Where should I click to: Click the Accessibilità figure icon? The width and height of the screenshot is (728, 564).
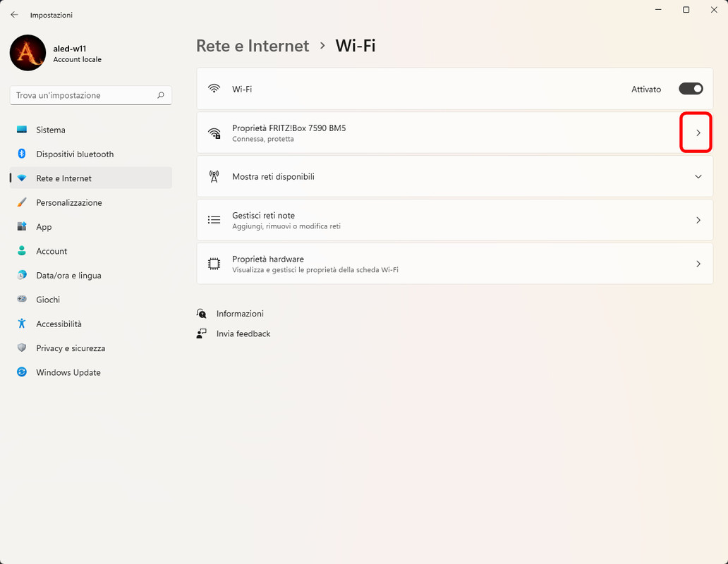pyautogui.click(x=22, y=324)
